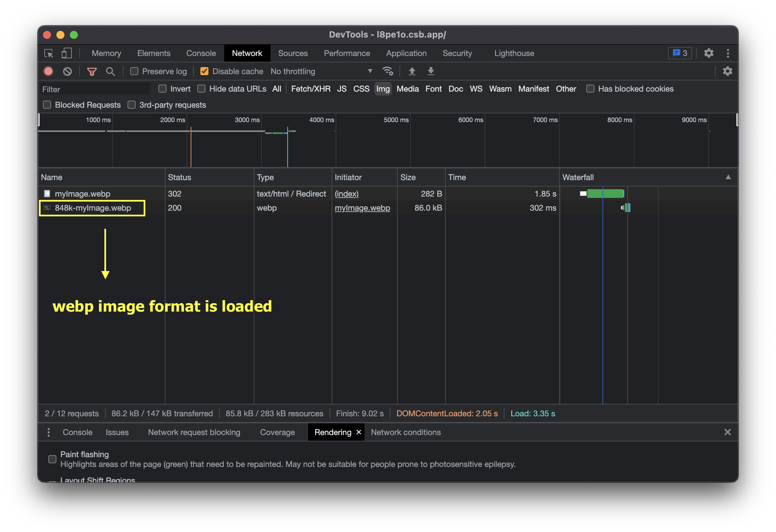Viewport: 776px width, 532px height.
Task: Toggle the Invert filter checkbox
Action: coord(163,89)
